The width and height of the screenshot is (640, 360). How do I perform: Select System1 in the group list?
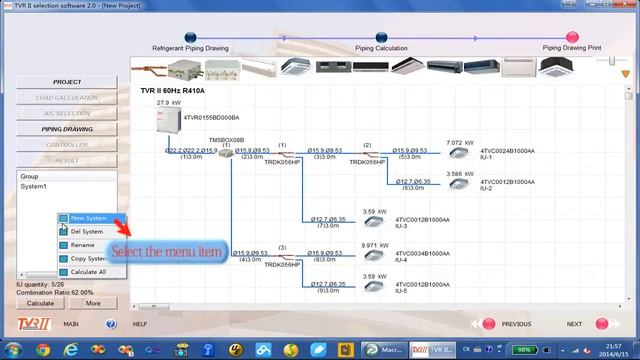(33, 187)
